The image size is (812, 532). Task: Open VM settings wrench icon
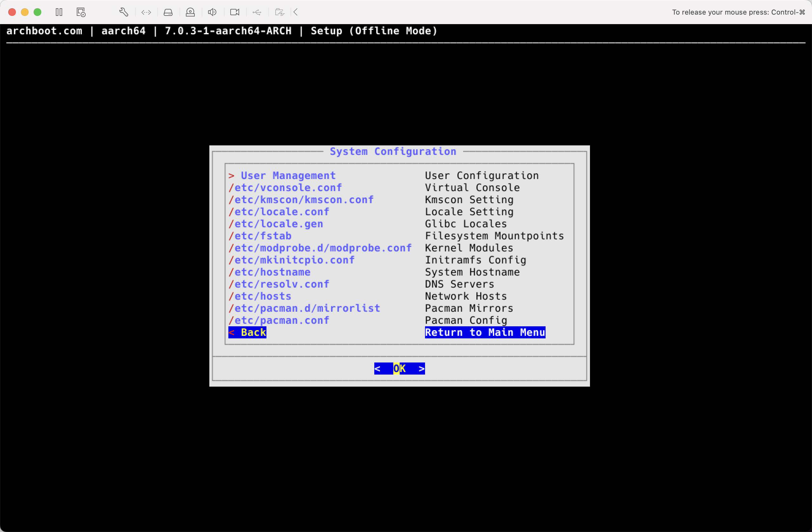(124, 12)
